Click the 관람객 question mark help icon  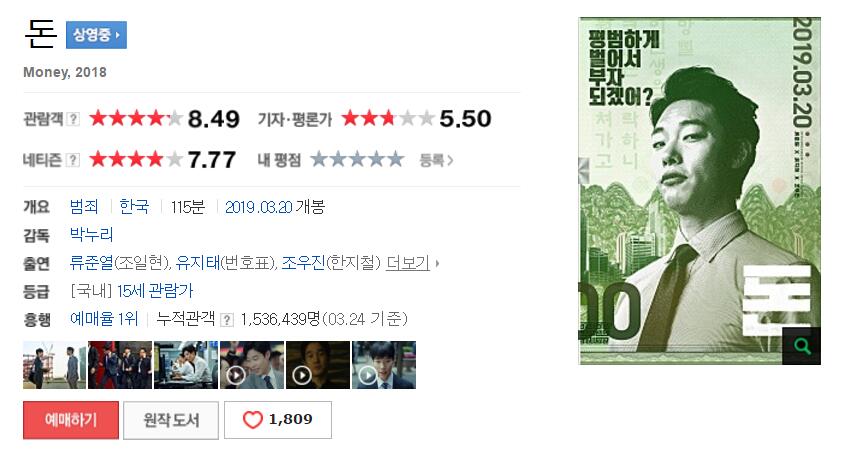point(73,119)
